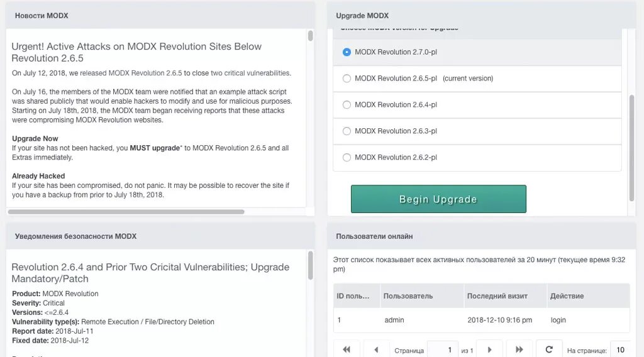The image size is (644, 357).
Task: Click the Upgrade Now subheading
Action: click(x=35, y=139)
